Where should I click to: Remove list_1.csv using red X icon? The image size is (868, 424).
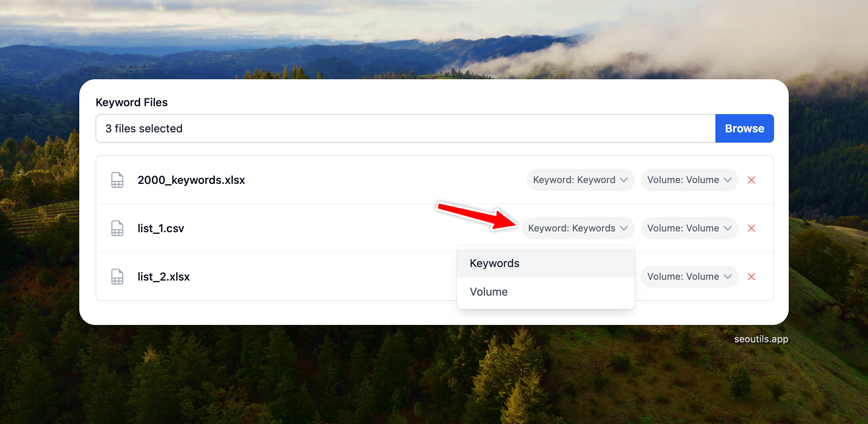(x=751, y=228)
